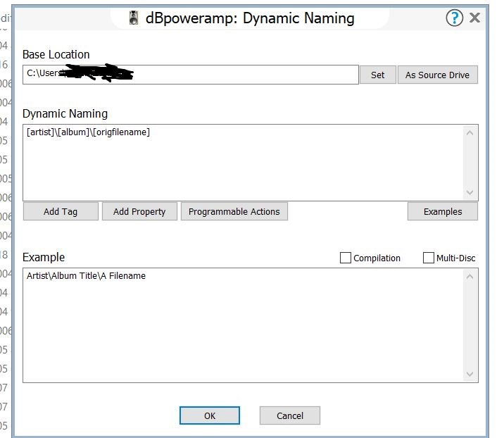This screenshot has height=438, width=504.
Task: Click inside the Dynamic Naming text box
Action: coord(243,162)
